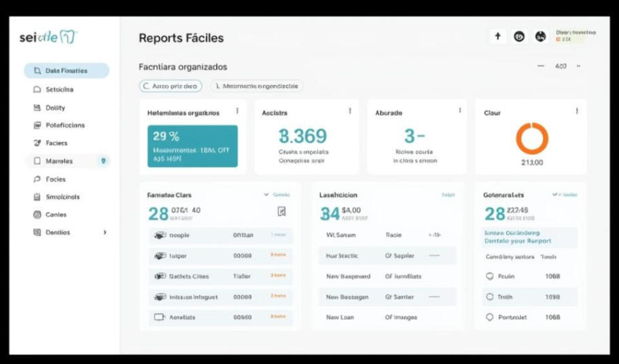Image resolution: width=619 pixels, height=364 pixels.
Task: Click the Seidle tooth logo icon
Action: click(x=68, y=37)
